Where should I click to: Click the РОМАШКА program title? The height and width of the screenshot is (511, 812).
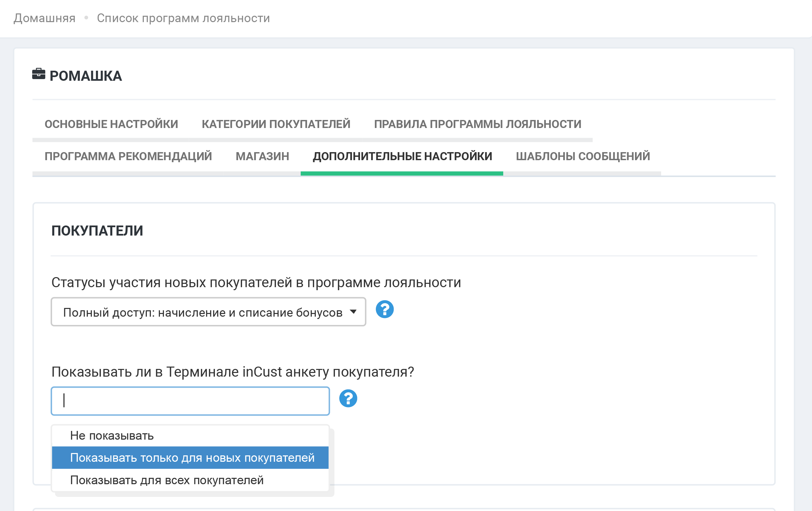pos(85,76)
